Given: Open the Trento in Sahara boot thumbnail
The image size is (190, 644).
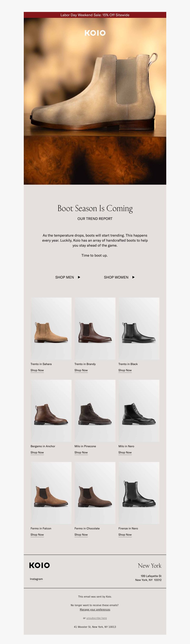Looking at the screenshot, I should click(x=51, y=329).
